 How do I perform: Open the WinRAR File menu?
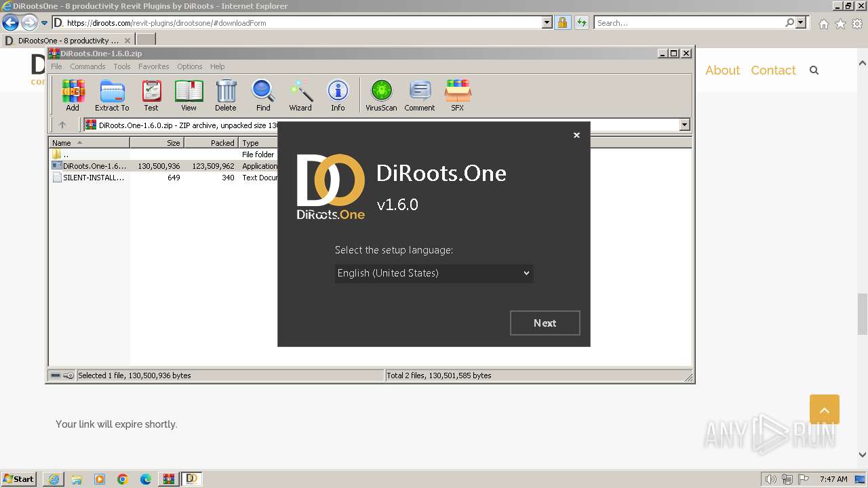click(56, 66)
